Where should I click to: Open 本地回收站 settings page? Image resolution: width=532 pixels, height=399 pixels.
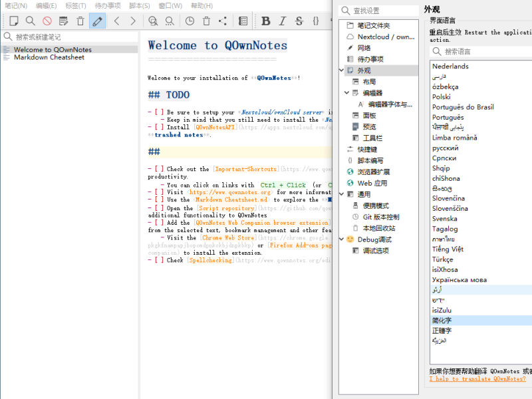(x=378, y=228)
